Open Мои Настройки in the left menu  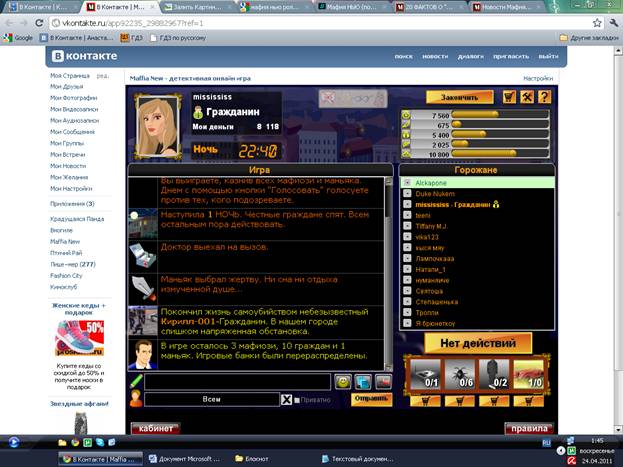tap(71, 188)
